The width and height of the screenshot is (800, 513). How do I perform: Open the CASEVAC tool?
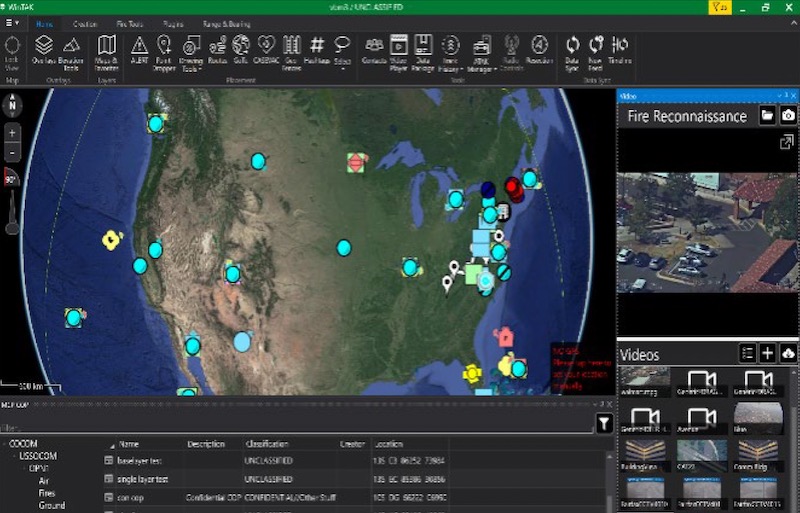tap(266, 50)
